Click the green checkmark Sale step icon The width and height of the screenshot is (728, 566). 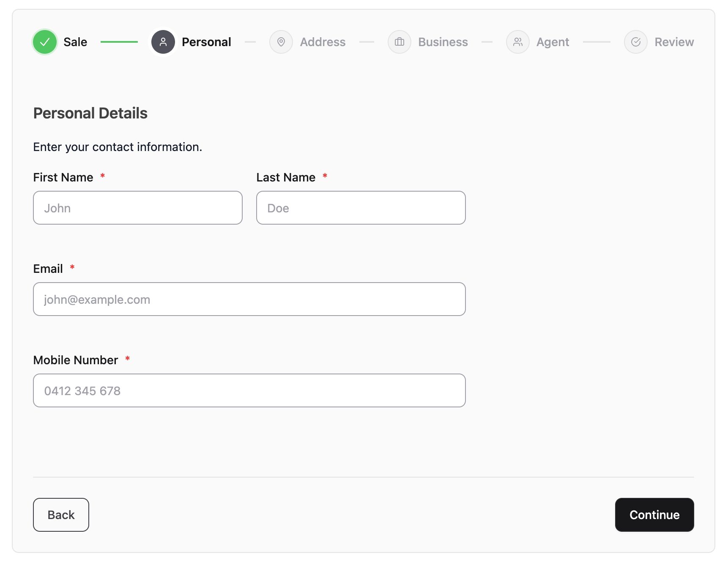pos(45,42)
